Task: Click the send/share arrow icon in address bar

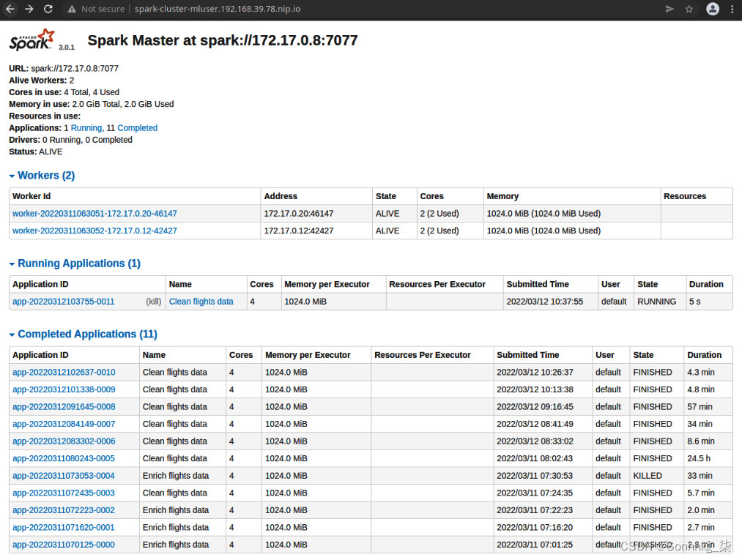Action: (669, 9)
